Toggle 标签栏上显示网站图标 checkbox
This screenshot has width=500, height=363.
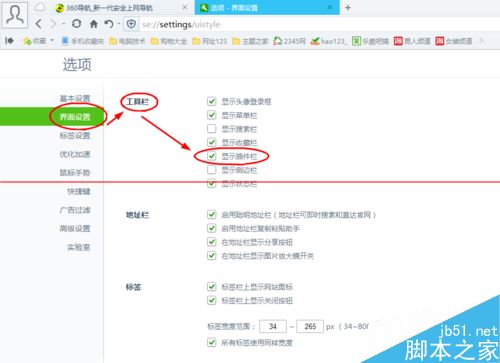click(212, 286)
